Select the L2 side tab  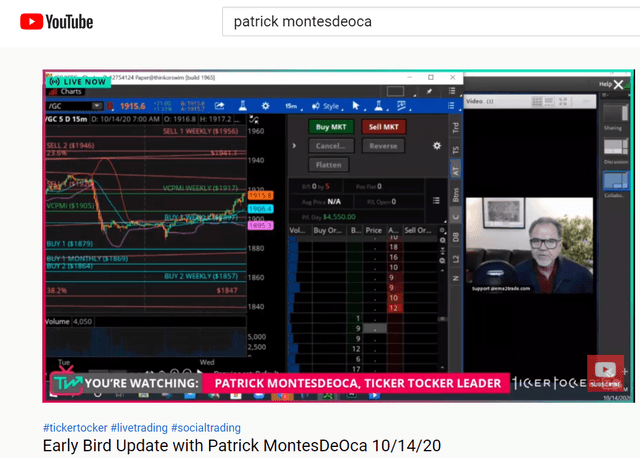click(456, 259)
